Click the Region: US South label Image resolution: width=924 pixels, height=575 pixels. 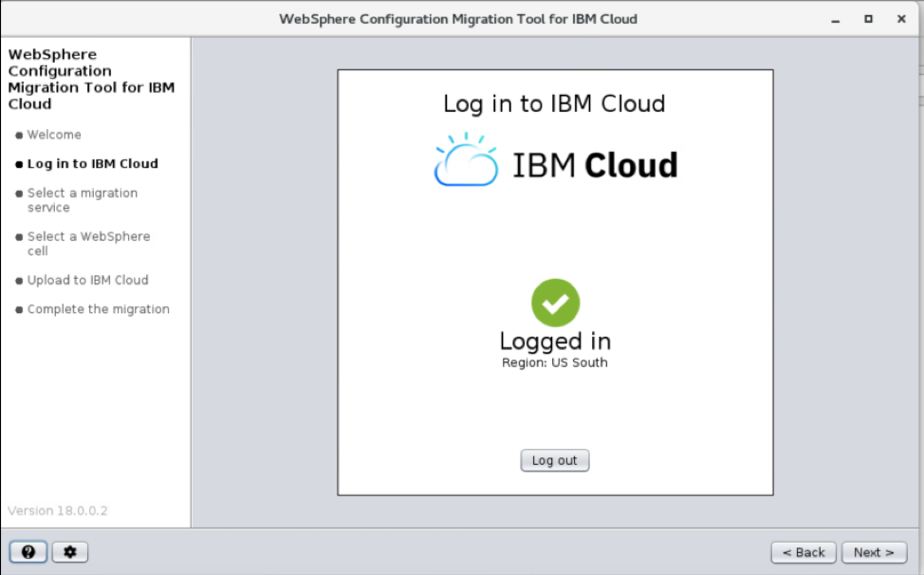[x=555, y=362]
